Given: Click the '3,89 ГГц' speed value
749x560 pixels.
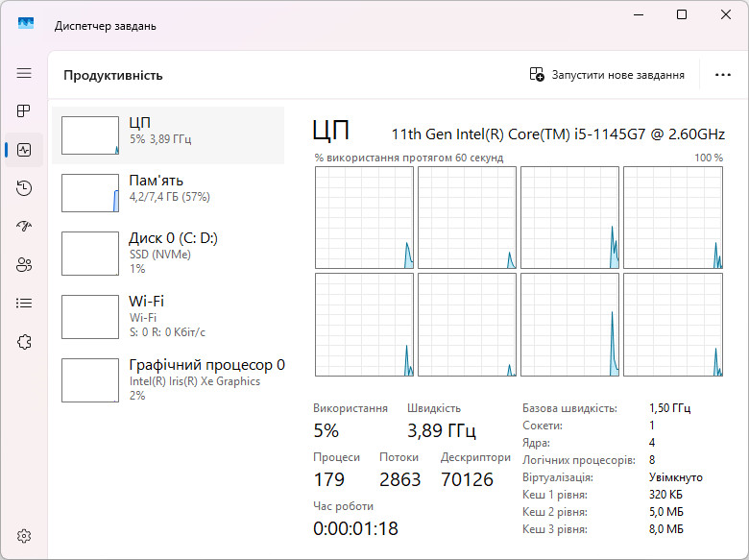Looking at the screenshot, I should tap(442, 430).
